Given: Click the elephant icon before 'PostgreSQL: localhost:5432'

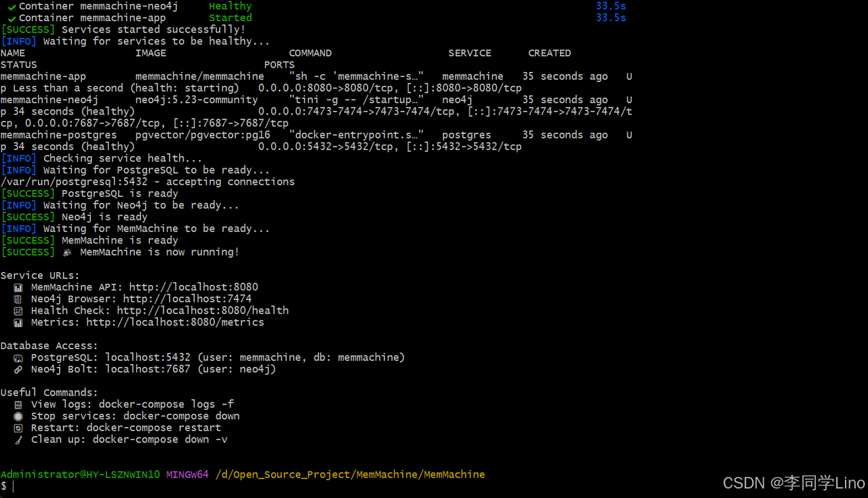Looking at the screenshot, I should [x=18, y=358].
